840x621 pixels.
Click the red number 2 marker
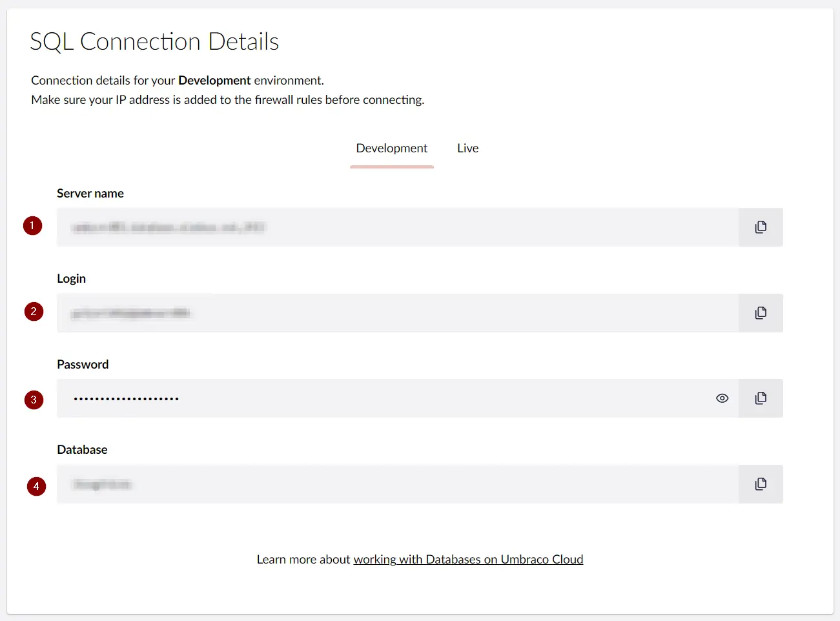[34, 312]
